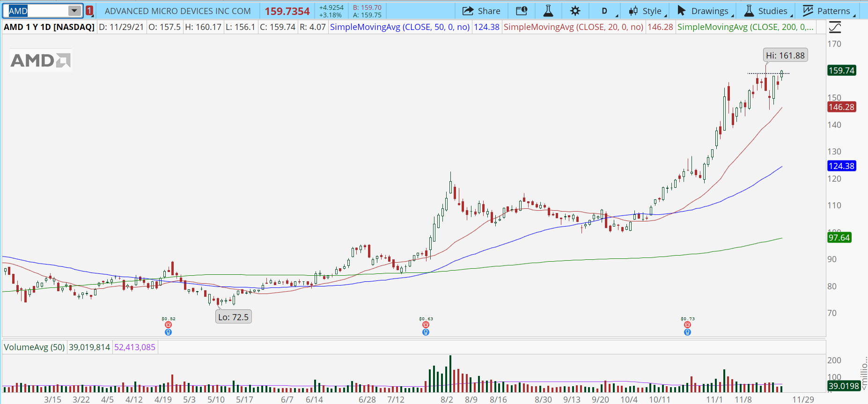Expand the Studies menu
This screenshot has width=868, height=404.
coord(768,11)
